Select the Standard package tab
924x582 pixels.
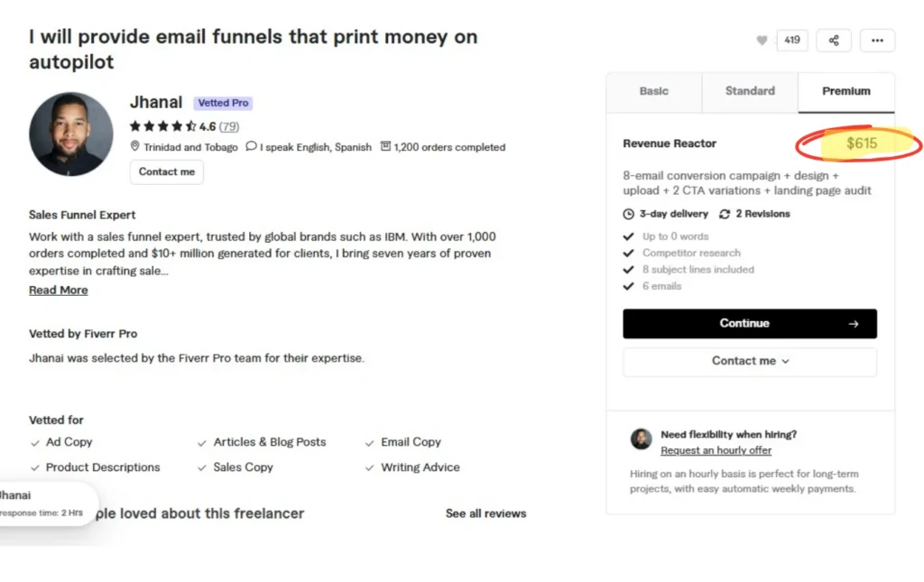coord(750,91)
